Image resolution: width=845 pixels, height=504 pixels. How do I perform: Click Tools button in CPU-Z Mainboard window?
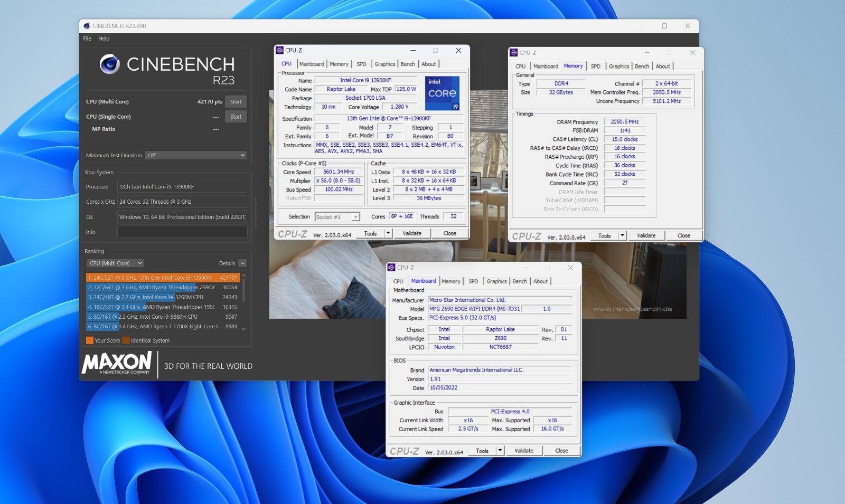point(482,451)
